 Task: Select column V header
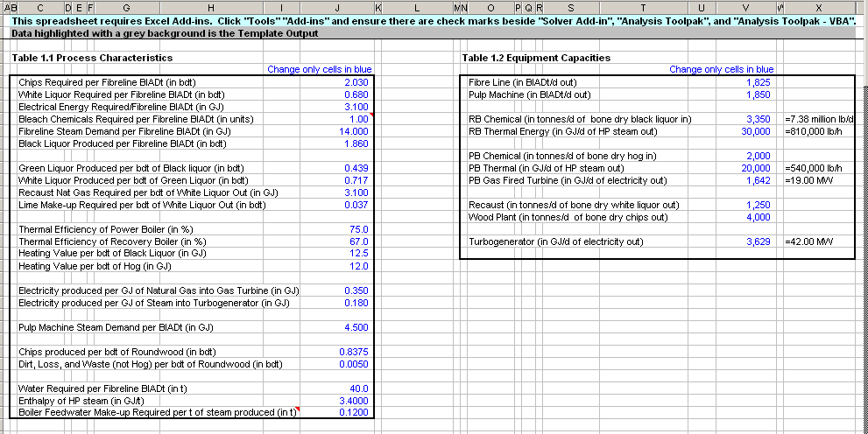point(745,8)
